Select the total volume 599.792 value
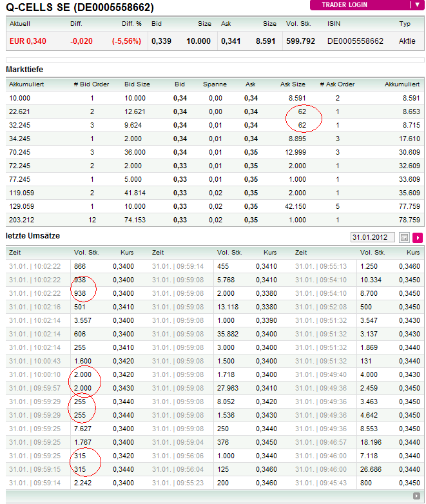 pyautogui.click(x=300, y=41)
